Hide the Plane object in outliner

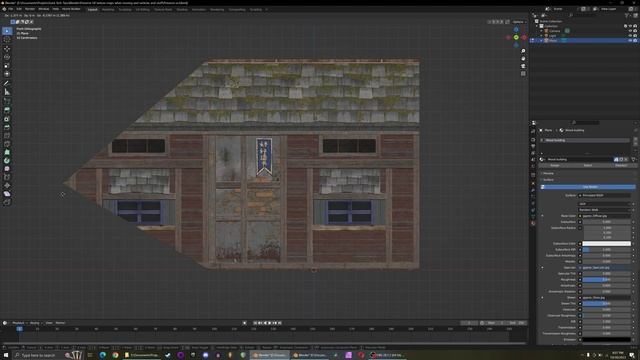click(630, 40)
